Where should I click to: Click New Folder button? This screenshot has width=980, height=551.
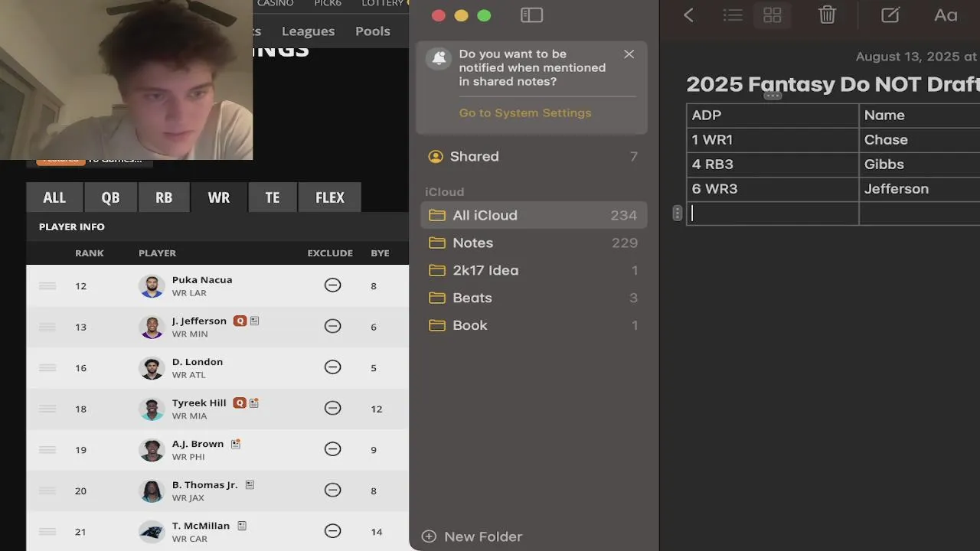coord(472,536)
